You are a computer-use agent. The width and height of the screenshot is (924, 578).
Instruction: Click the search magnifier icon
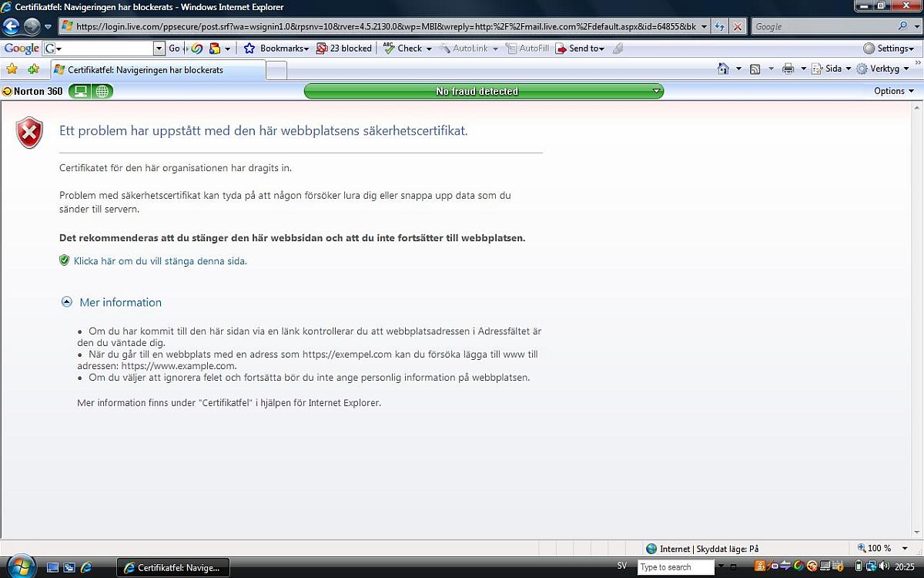[903, 26]
